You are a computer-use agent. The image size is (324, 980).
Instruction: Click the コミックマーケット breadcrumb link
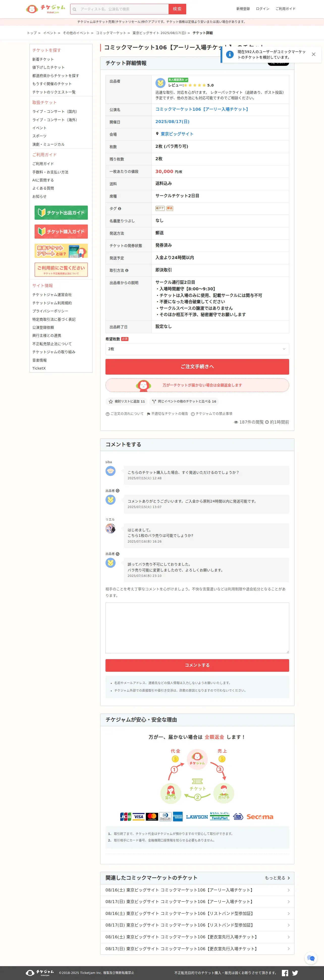(111, 33)
